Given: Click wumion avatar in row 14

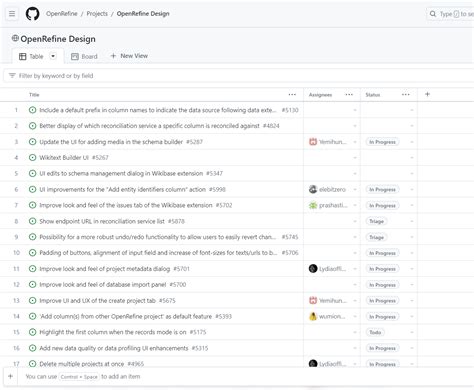Looking at the screenshot, I should 313,316.
